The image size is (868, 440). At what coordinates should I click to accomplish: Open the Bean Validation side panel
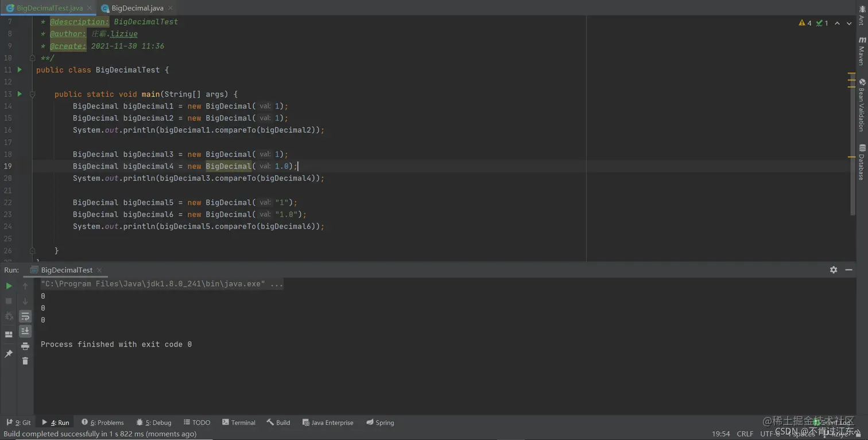coord(862,105)
